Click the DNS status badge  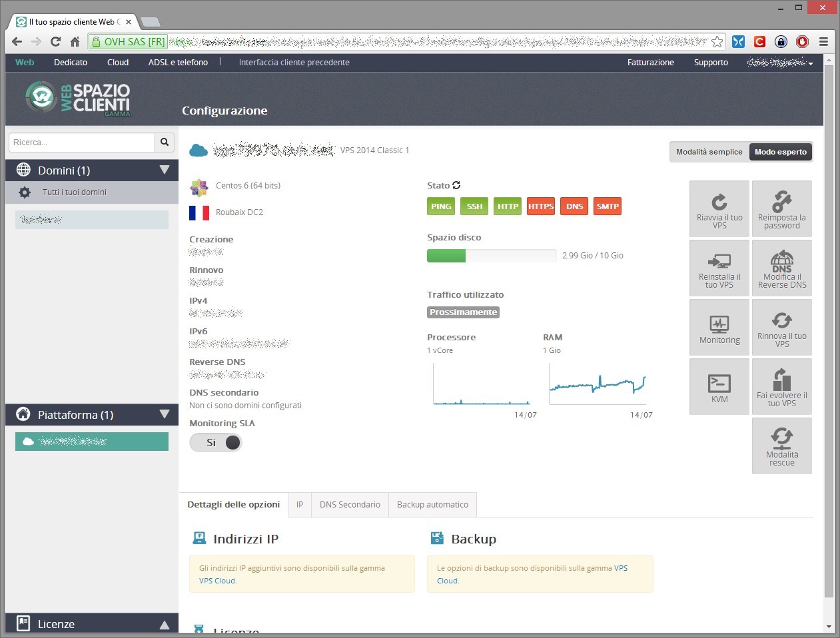[x=574, y=206]
